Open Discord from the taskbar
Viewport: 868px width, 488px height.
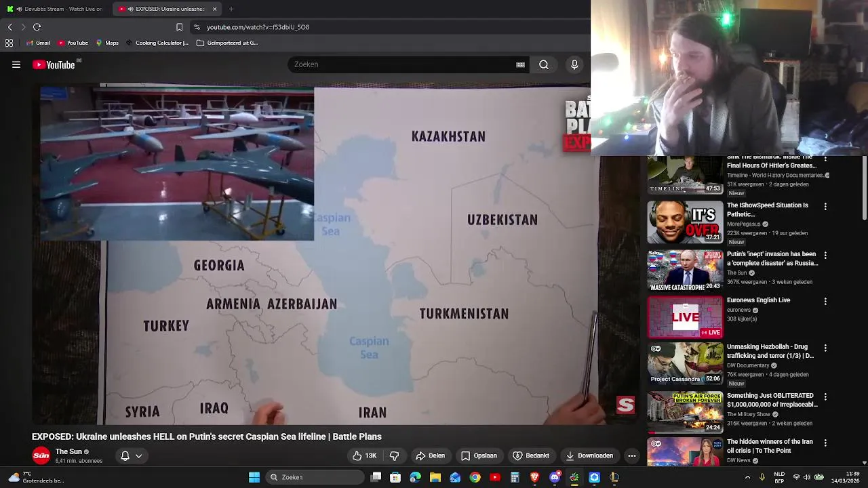click(x=555, y=477)
